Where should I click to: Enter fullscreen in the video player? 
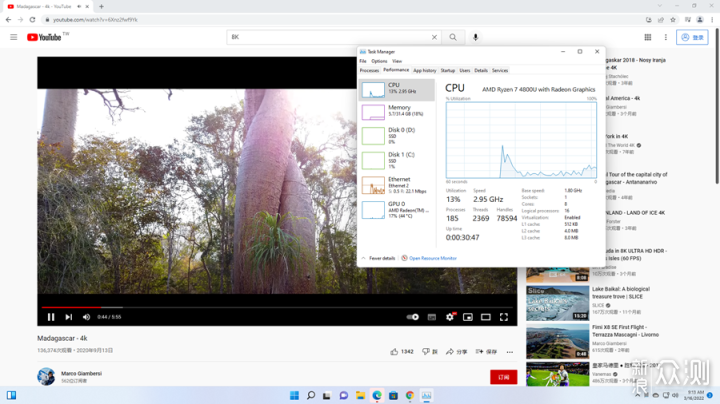pyautogui.click(x=504, y=317)
